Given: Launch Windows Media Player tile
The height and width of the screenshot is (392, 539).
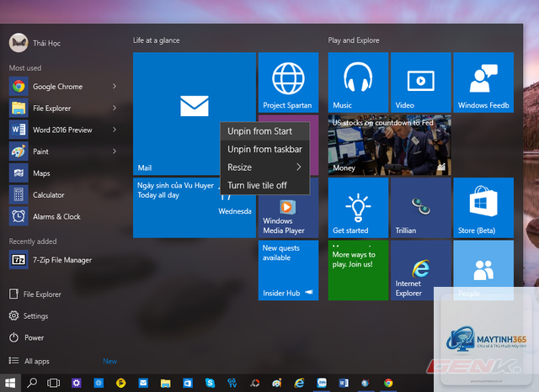Looking at the screenshot, I should pos(288,216).
